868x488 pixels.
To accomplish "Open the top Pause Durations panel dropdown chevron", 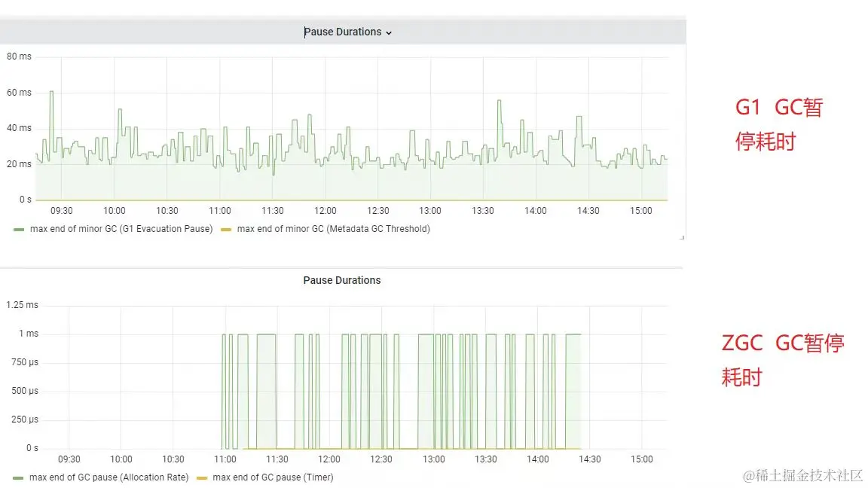I will pyautogui.click(x=389, y=32).
